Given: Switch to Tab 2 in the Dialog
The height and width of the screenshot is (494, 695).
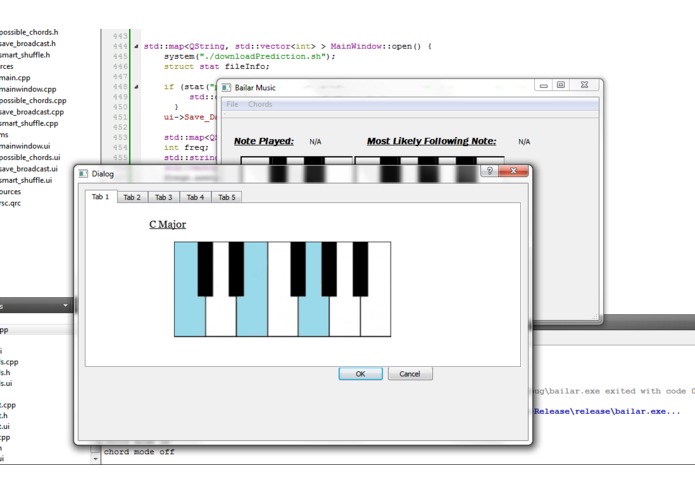Looking at the screenshot, I should [x=132, y=197].
